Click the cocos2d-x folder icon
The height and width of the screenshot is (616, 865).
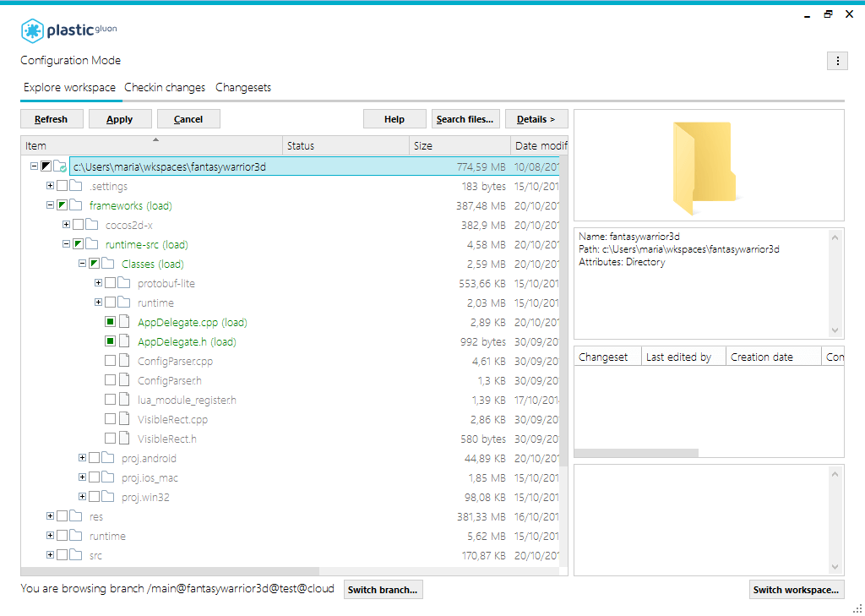coord(91,225)
